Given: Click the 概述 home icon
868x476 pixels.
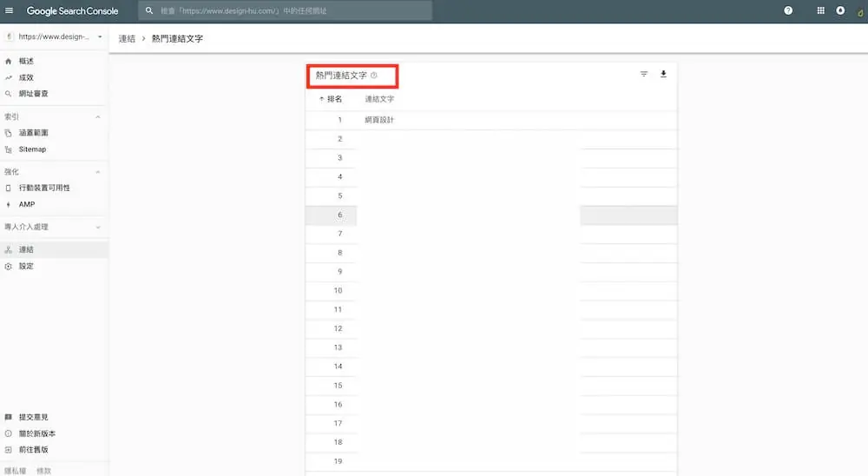Looking at the screenshot, I should click(9, 61).
